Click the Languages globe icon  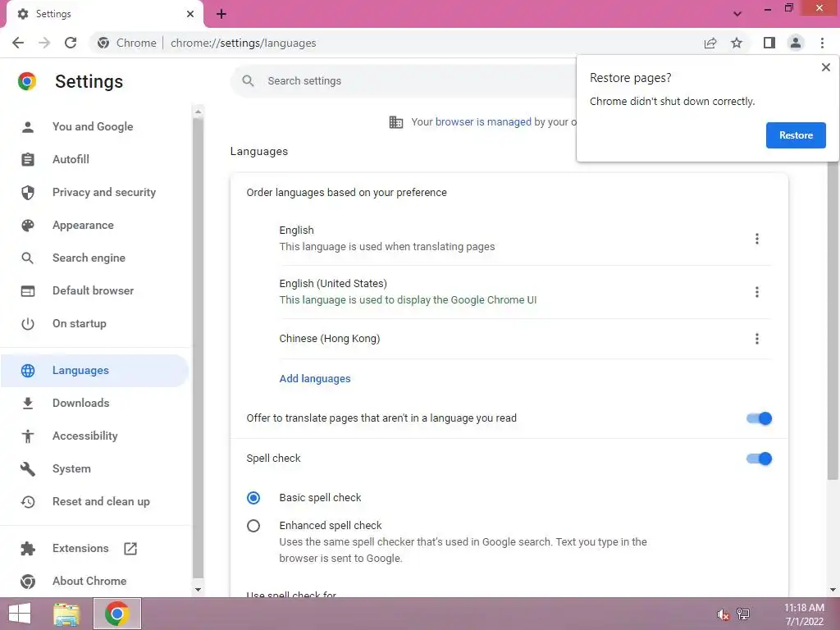(x=28, y=370)
